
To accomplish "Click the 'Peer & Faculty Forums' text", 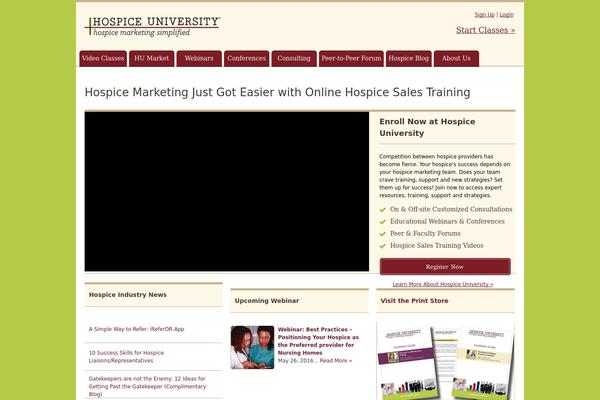I will click(425, 233).
